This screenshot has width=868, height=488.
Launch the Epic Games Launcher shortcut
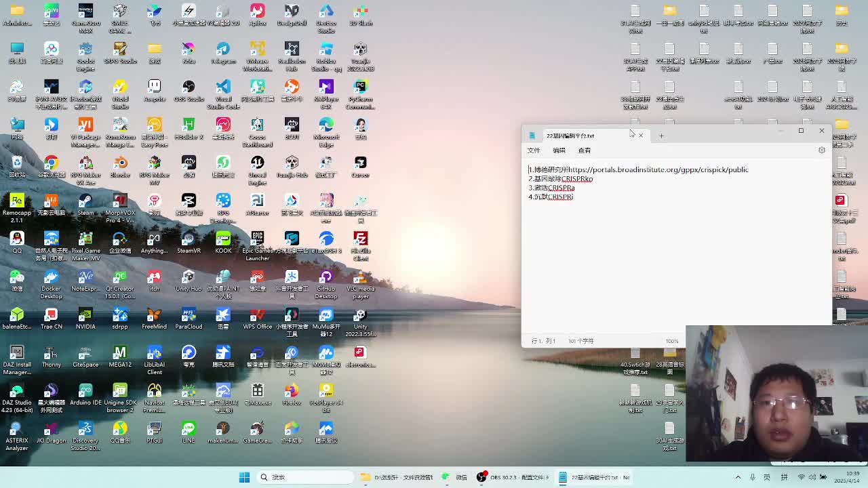pos(257,245)
